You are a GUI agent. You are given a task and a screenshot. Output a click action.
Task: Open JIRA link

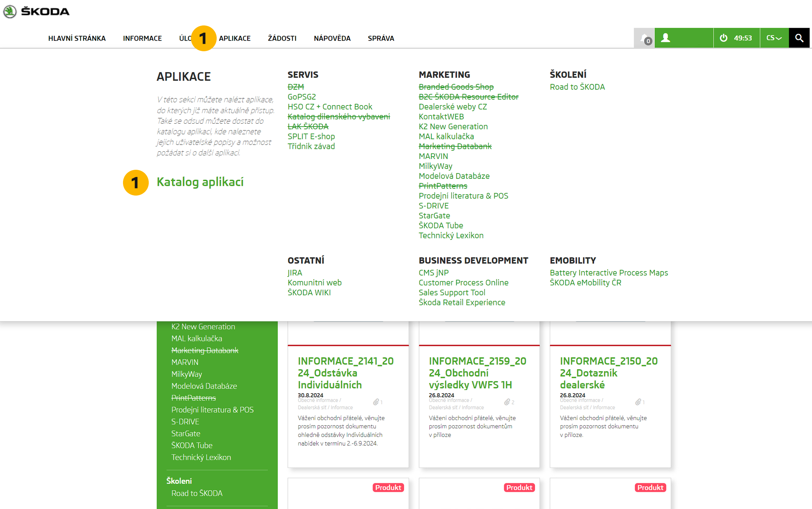coord(295,273)
